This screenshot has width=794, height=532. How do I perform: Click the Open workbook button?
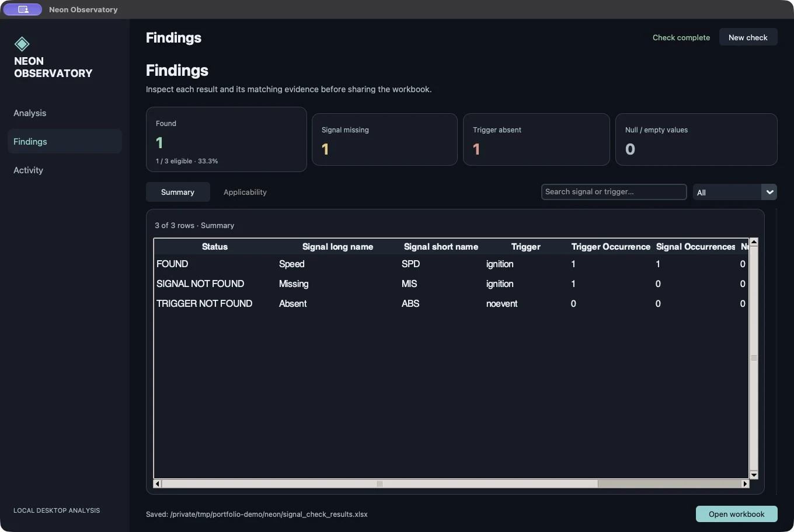tap(736, 514)
